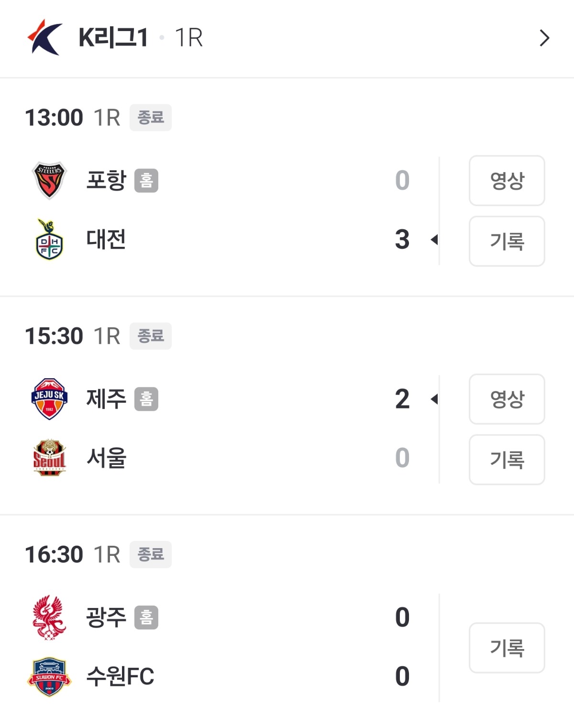Image resolution: width=574 pixels, height=728 pixels.
Task: Select the K리그1 league title
Action: (x=113, y=38)
